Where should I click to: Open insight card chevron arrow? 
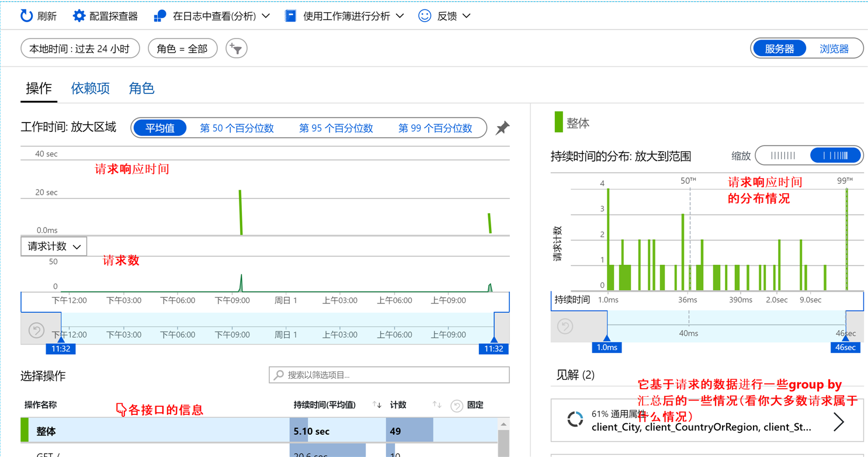click(839, 421)
